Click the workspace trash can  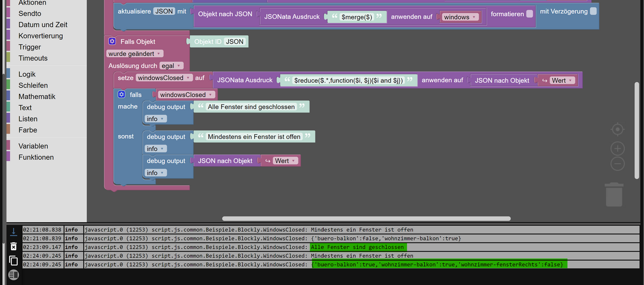click(x=614, y=194)
